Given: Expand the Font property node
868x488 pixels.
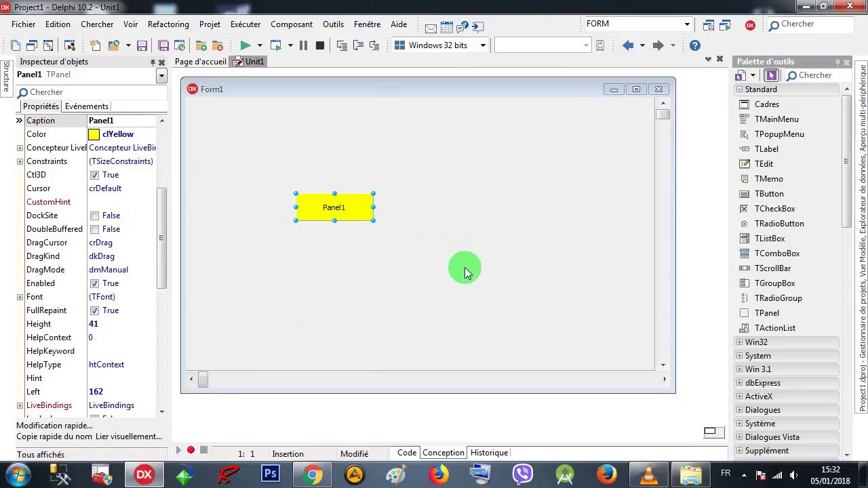Looking at the screenshot, I should 20,297.
